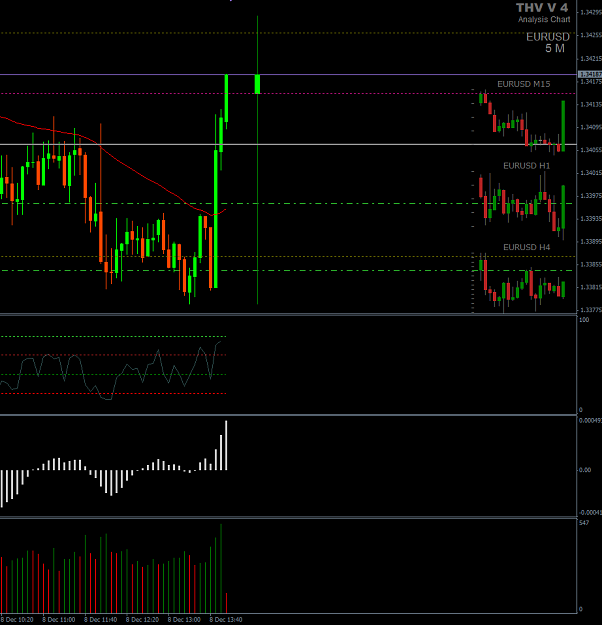
Task: Click the 1.33935 price axis label
Action: (x=591, y=219)
